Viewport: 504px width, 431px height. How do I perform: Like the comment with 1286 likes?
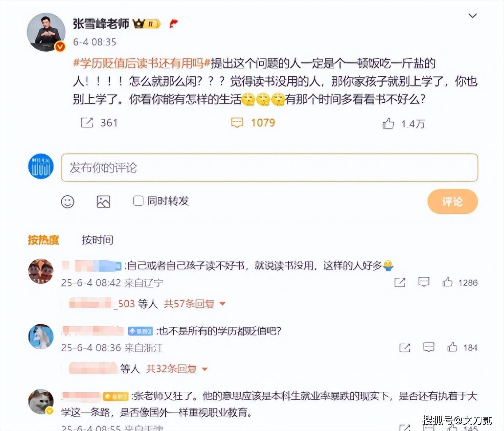point(448,282)
